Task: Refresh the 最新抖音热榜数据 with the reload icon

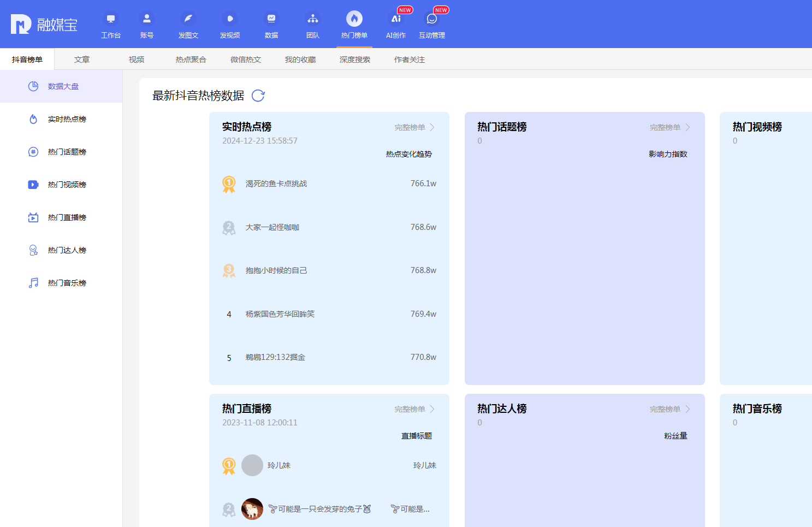Action: point(258,96)
